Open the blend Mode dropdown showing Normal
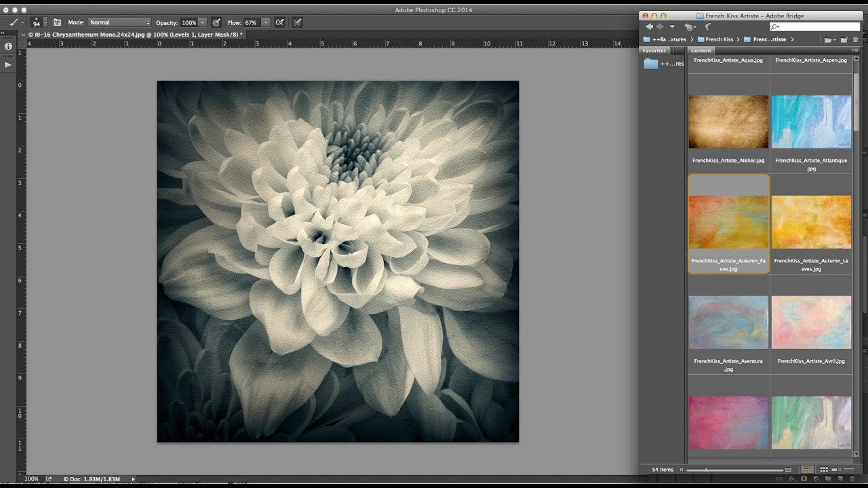Viewport: 868px width, 488px height. 119,22
